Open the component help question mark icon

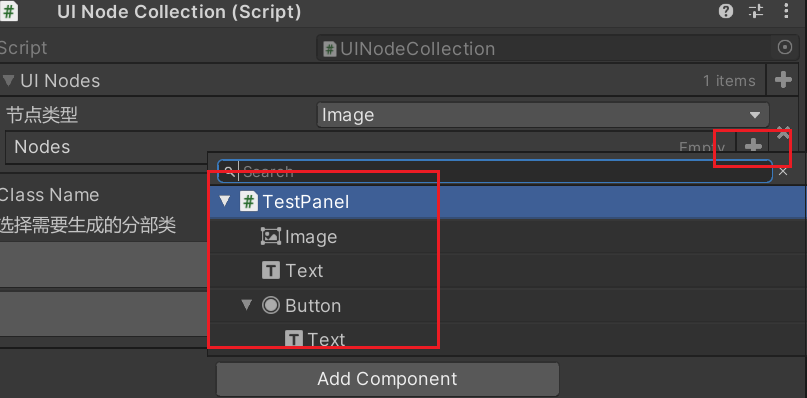click(726, 11)
